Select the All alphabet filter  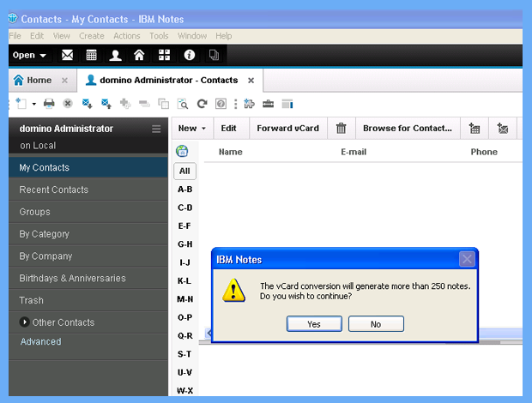184,171
